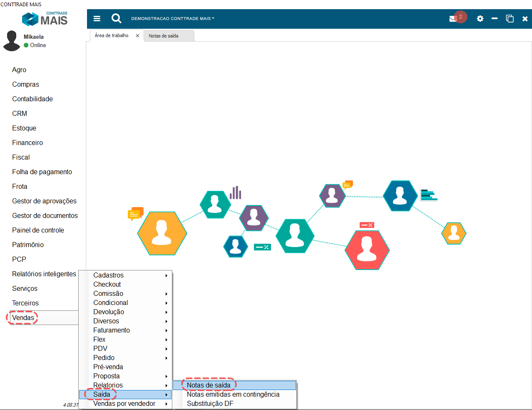The width and height of the screenshot is (532, 410).
Task: Click the restore windows icon
Action: pos(510,19)
